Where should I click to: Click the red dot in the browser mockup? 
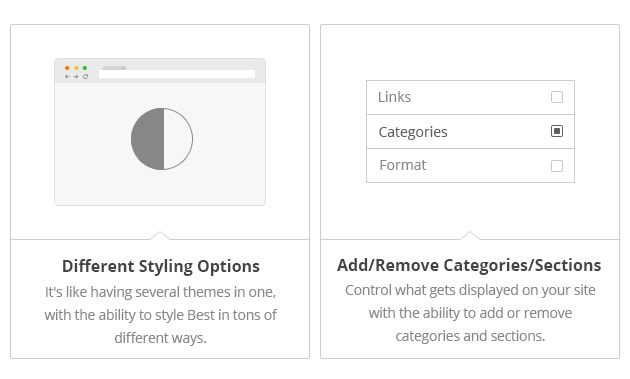pos(67,68)
